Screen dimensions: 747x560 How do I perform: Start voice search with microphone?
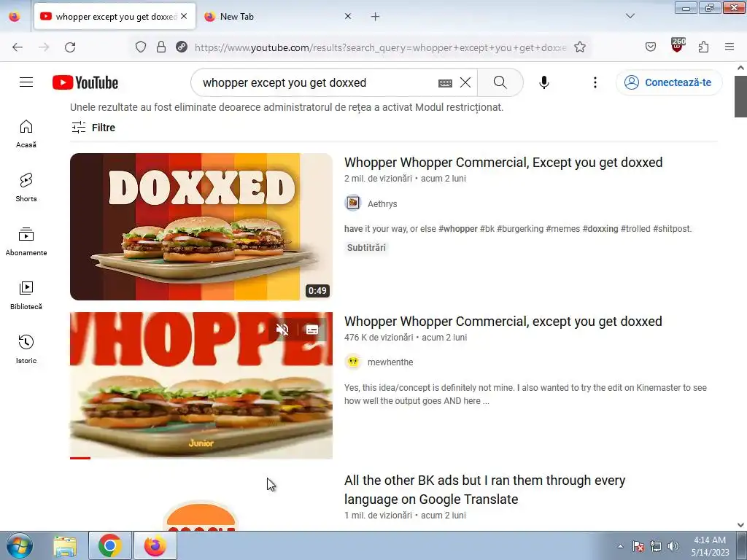(x=544, y=82)
